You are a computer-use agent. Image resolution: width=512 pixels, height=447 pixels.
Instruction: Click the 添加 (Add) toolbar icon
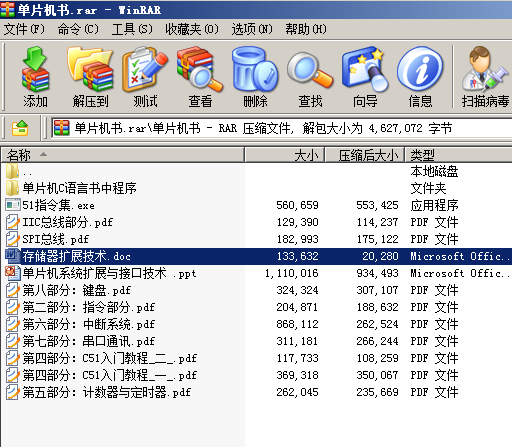click(35, 69)
